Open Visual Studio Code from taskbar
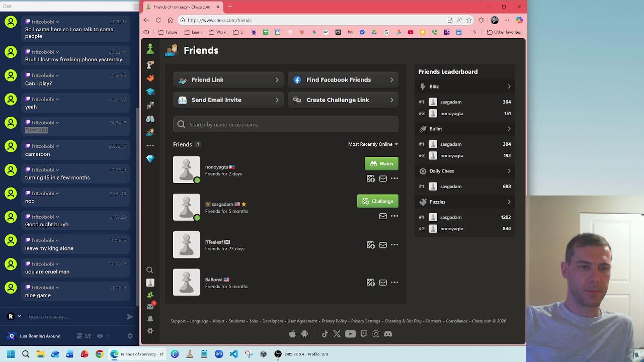Image resolution: width=644 pixels, height=362 pixels. pos(233,354)
